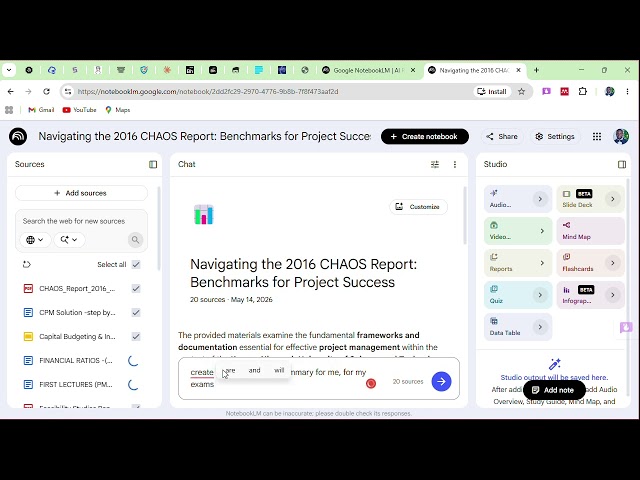Expand Data Table options chevron
Viewport: 640px width, 480px height.
pos(540,327)
